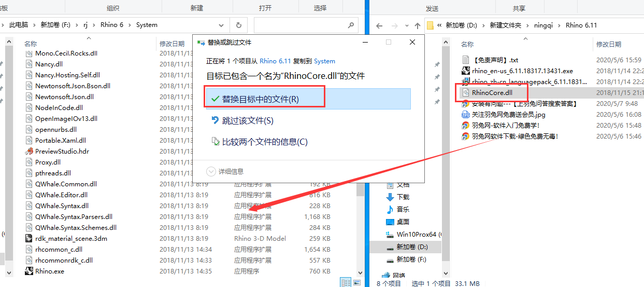Select 羽兔网软件下载-绿色免费无毒 shortcut

[x=514, y=136]
